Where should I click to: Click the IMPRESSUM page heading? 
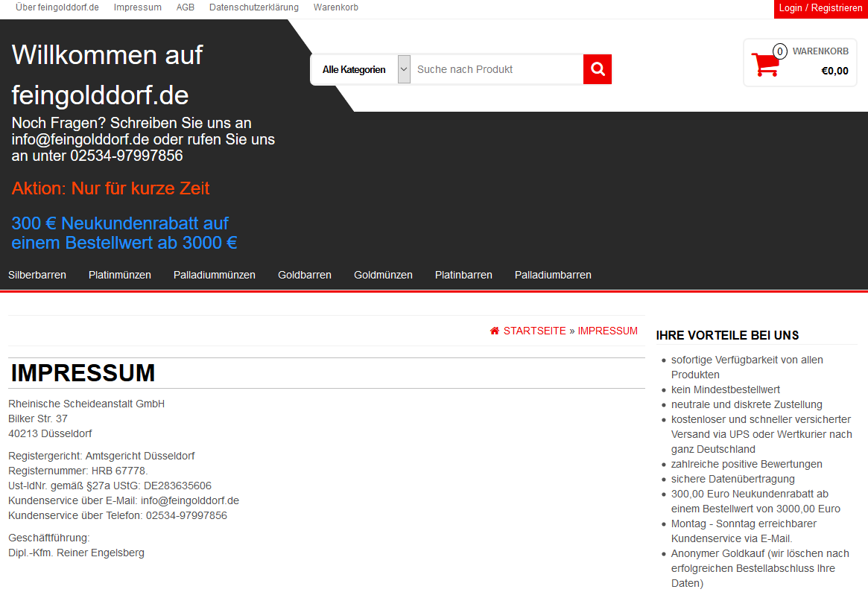tap(83, 373)
